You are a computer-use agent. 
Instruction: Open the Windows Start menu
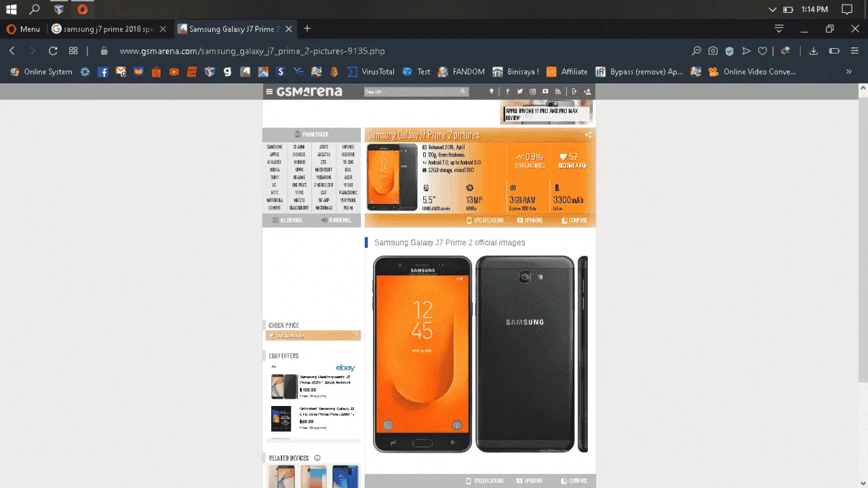(x=12, y=9)
